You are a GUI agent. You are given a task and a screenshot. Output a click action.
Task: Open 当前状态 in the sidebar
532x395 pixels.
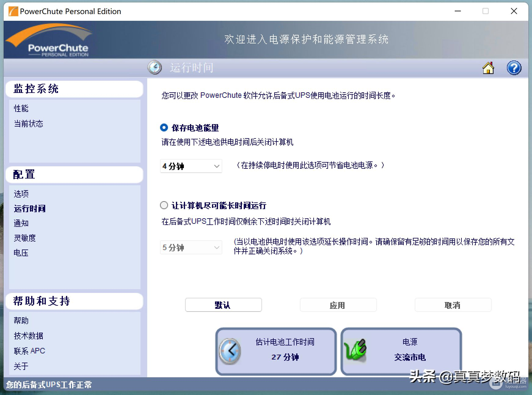click(x=28, y=124)
